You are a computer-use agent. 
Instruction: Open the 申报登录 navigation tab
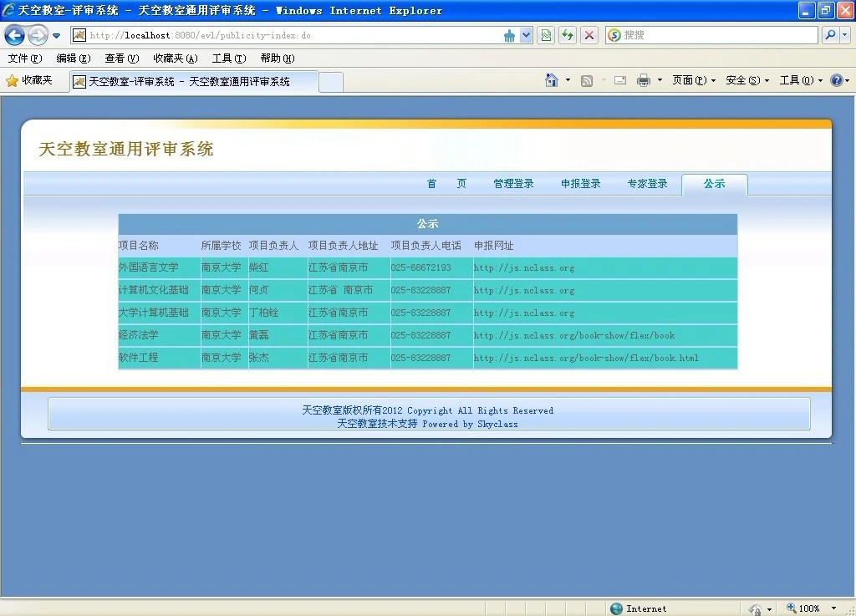[x=580, y=184]
